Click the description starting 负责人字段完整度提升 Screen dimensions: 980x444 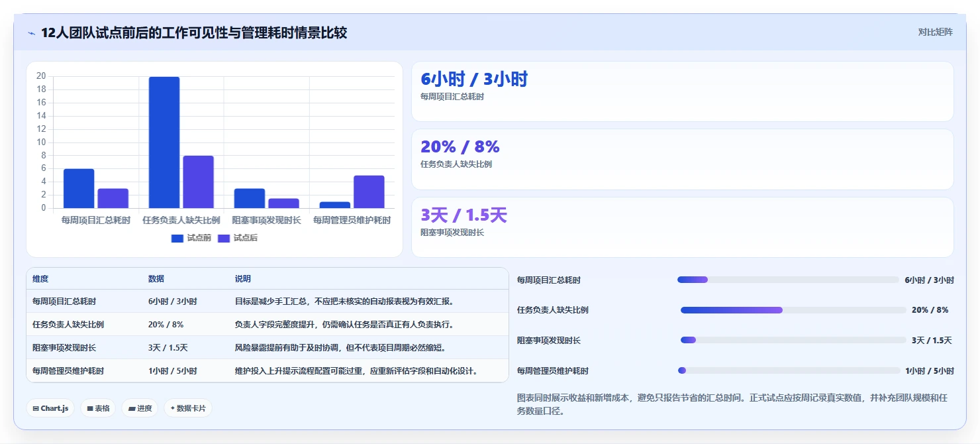click(344, 325)
